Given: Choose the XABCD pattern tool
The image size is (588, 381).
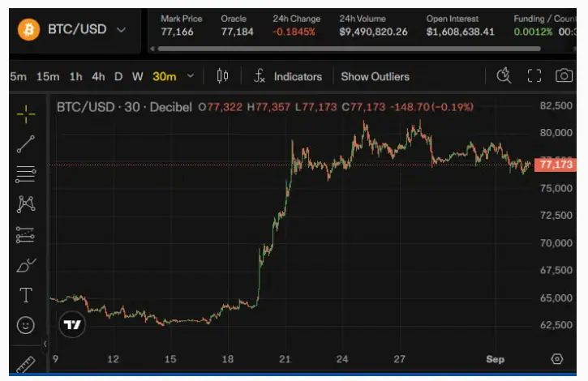Looking at the screenshot, I should point(26,204).
